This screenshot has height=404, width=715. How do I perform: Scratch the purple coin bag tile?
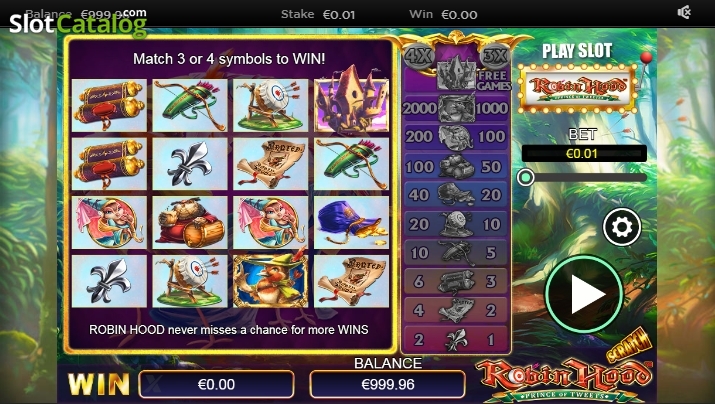[x=351, y=223]
